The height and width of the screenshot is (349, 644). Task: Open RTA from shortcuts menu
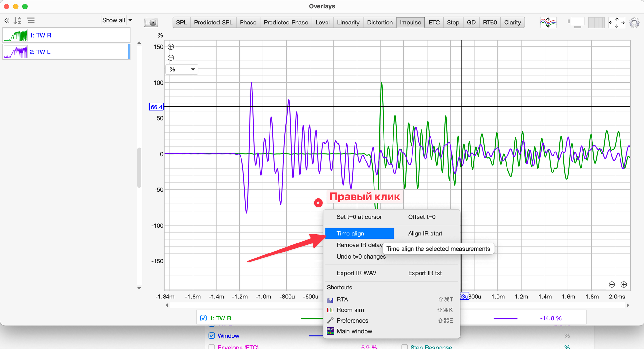342,299
